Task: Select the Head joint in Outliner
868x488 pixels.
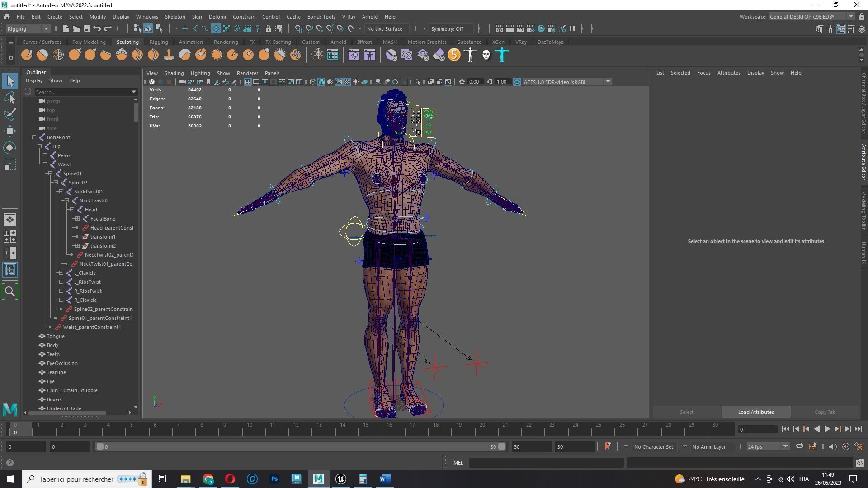Action: (91, 210)
